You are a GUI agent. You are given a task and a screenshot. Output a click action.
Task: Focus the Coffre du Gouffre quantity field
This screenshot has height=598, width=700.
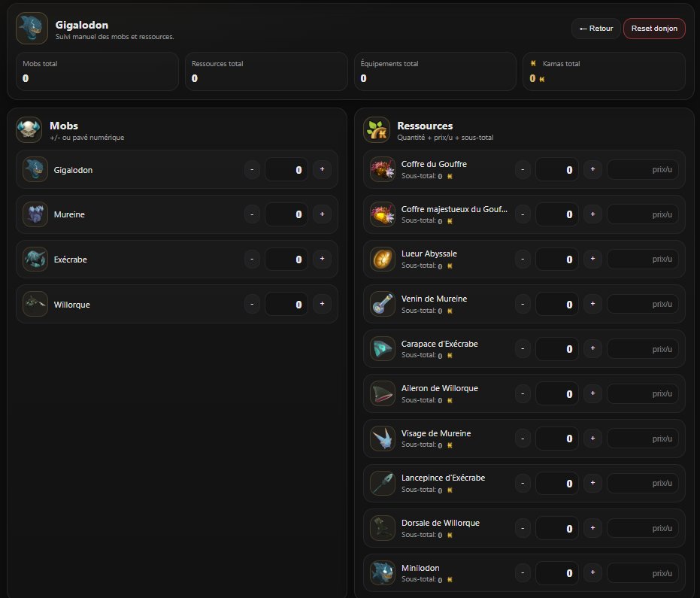pyautogui.click(x=557, y=169)
